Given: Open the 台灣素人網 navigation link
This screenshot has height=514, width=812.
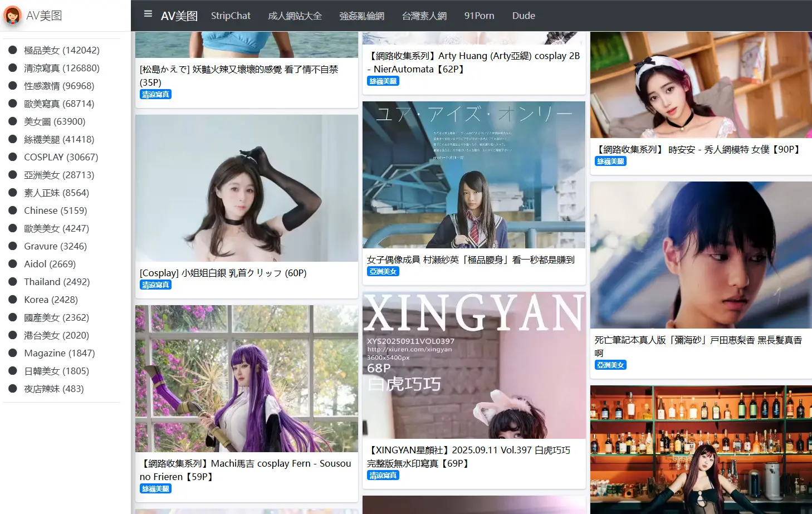Looking at the screenshot, I should pyautogui.click(x=424, y=16).
